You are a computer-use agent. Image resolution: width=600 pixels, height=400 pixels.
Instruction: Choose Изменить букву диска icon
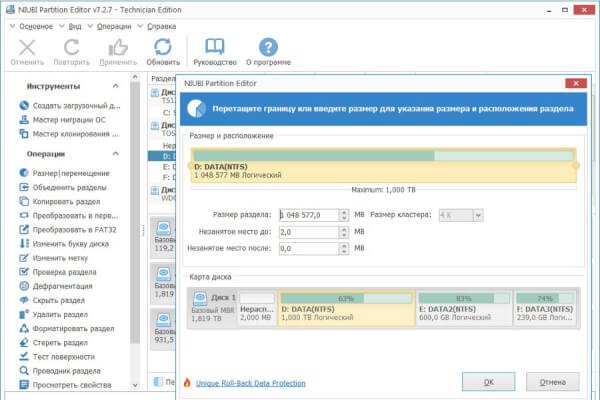(24, 243)
